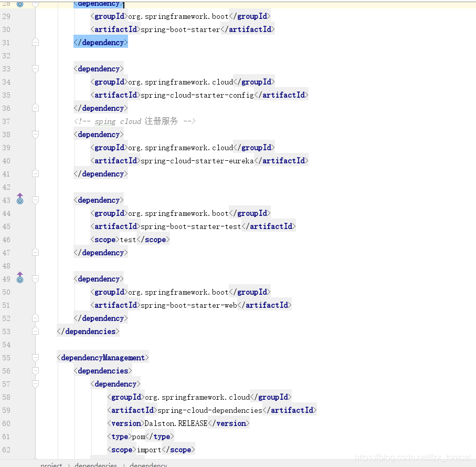Screen dimensions: 476x467
Task: Collapse the dependencies fold on line 56
Action: [35, 371]
